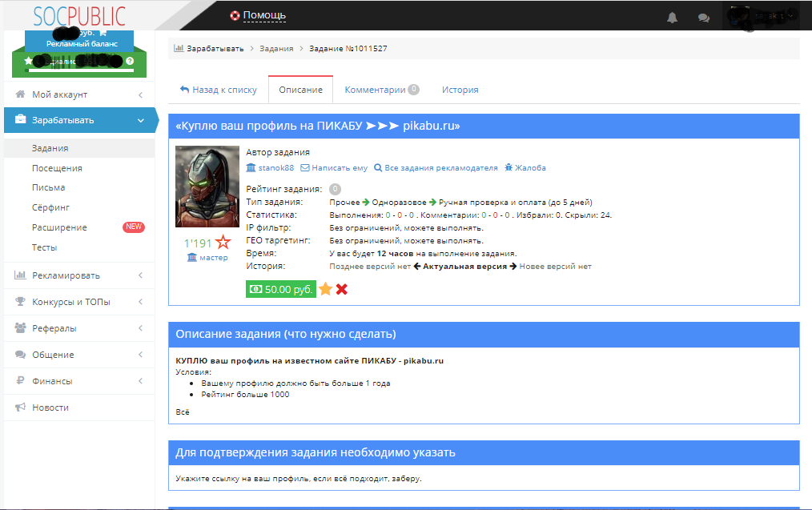Click the ruble icon beside Финансы
This screenshot has width=812, height=510.
click(x=20, y=380)
